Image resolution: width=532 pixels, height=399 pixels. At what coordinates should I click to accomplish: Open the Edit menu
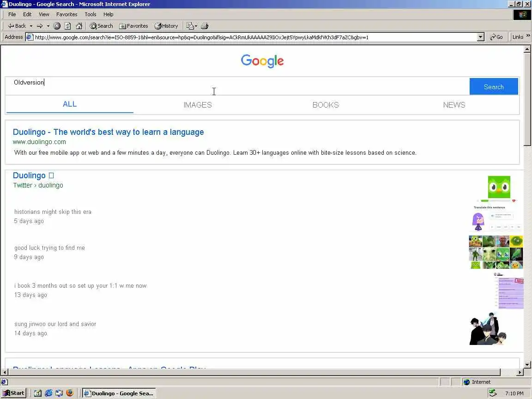click(x=27, y=14)
